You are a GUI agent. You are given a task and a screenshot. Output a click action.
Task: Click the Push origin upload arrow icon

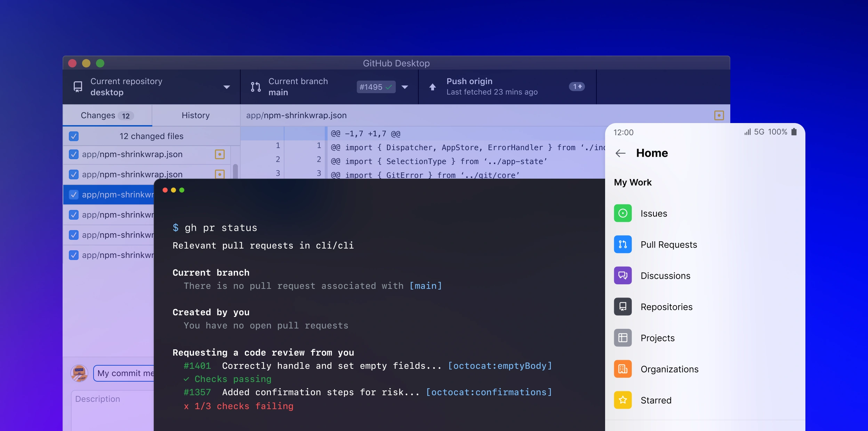(x=432, y=87)
